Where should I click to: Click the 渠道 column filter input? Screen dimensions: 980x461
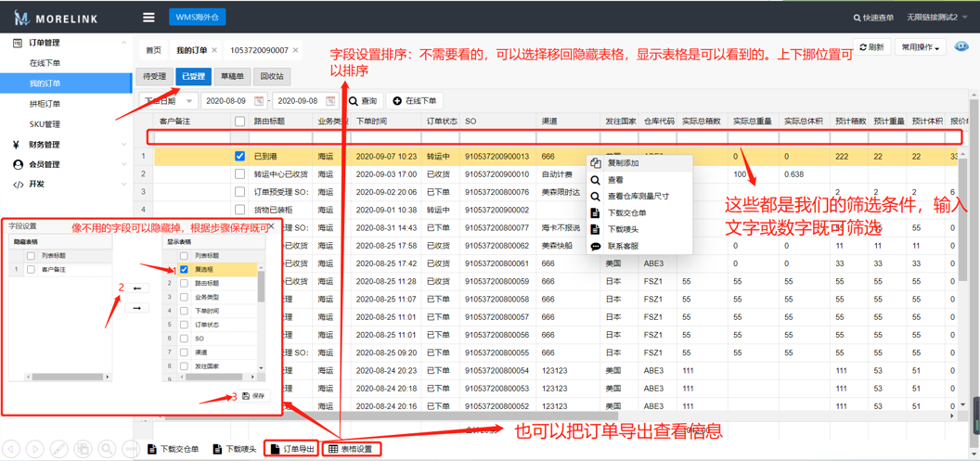click(x=568, y=136)
